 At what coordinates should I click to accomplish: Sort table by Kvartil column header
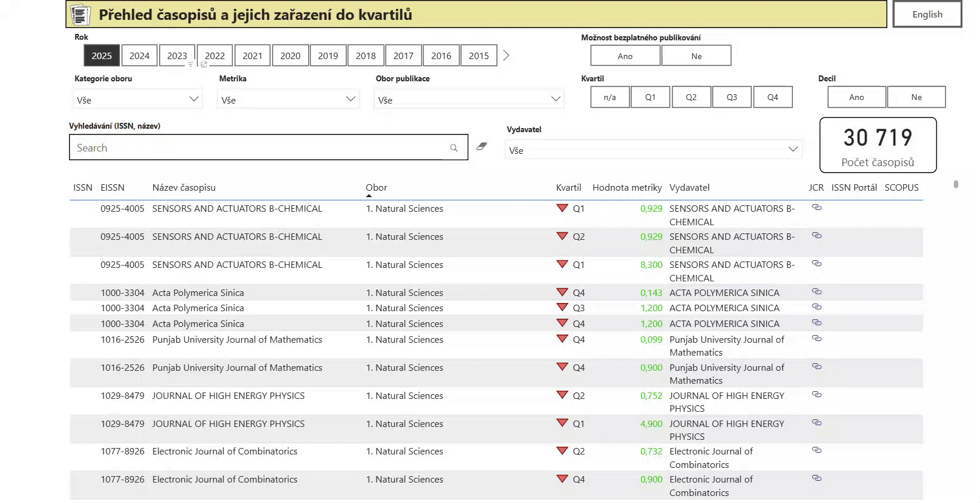pyautogui.click(x=568, y=187)
